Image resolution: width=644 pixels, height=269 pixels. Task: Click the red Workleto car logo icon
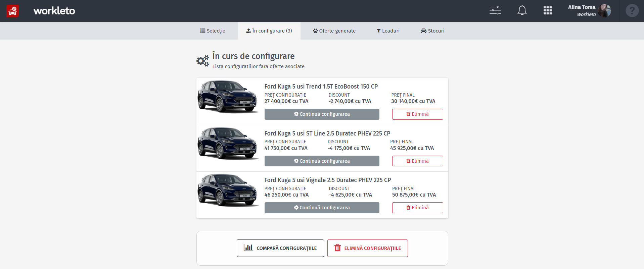[x=12, y=11]
